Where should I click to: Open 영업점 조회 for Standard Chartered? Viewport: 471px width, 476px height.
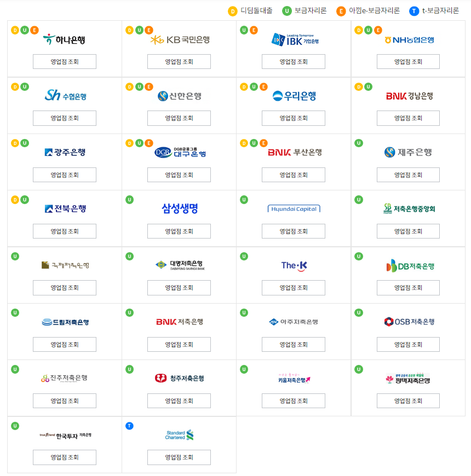[x=179, y=457]
